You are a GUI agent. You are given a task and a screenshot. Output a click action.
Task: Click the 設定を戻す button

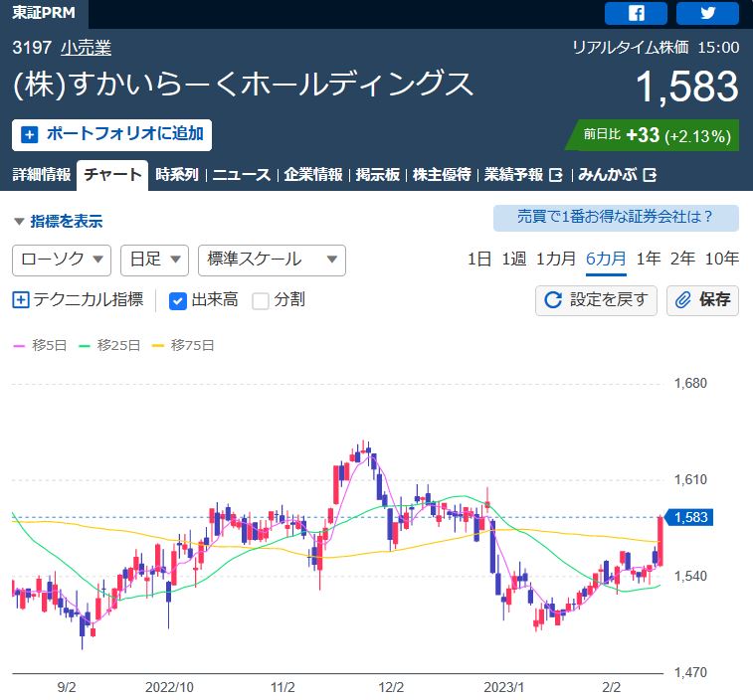click(596, 300)
